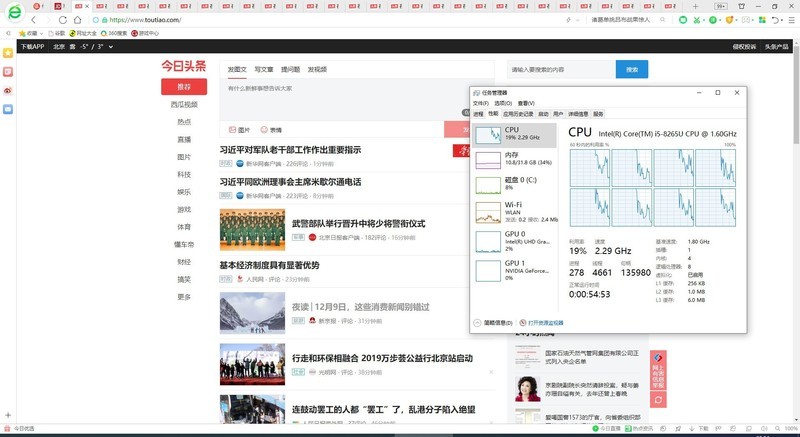Image resolution: width=800 pixels, height=437 pixels.
Task: Open the blue mail sidebar icon
Action: pos(8,109)
